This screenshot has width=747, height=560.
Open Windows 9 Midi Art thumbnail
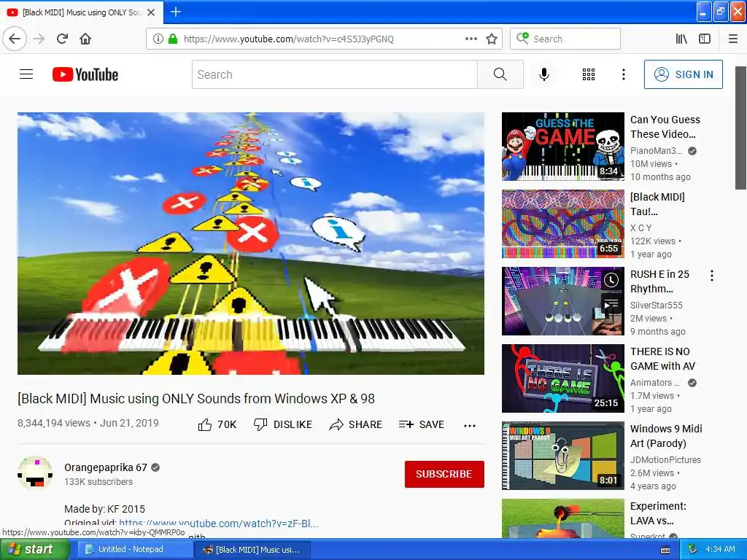[562, 456]
